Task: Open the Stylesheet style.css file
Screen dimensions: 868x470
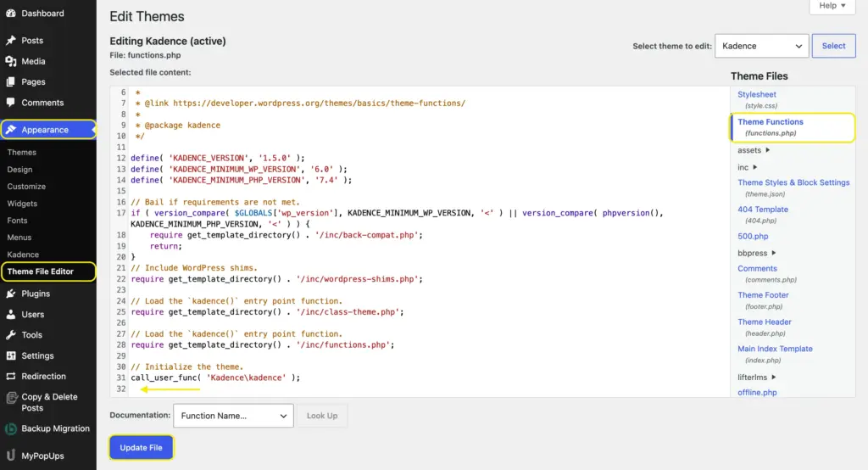Action: (x=757, y=95)
